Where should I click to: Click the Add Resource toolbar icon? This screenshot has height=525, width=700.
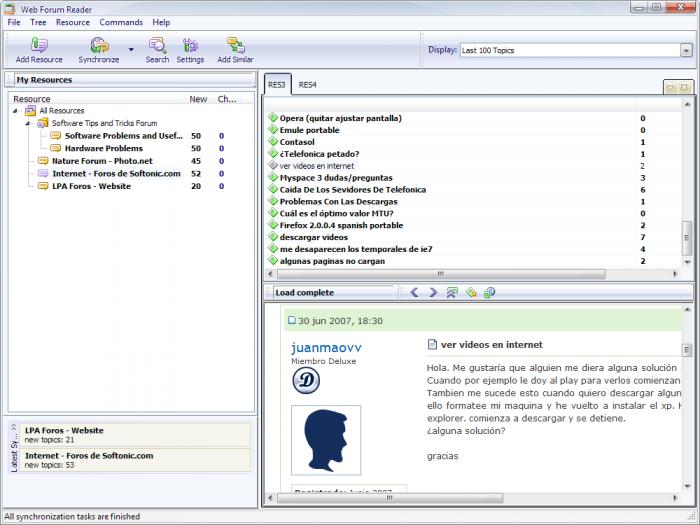[x=39, y=50]
